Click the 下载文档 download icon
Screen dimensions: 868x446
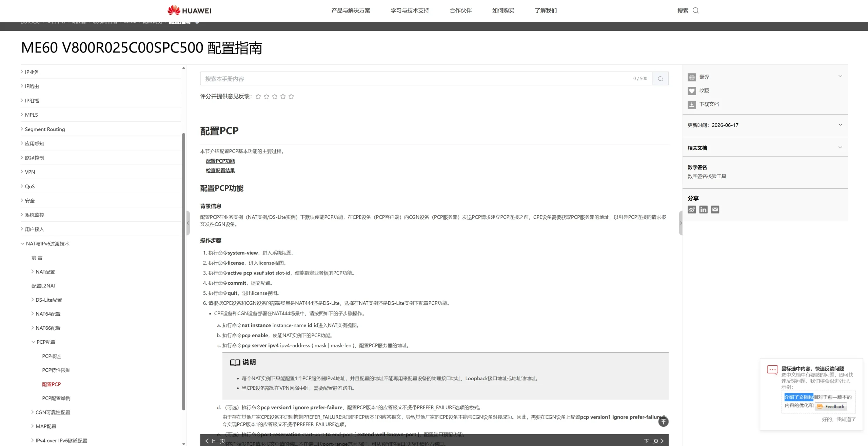(x=692, y=104)
